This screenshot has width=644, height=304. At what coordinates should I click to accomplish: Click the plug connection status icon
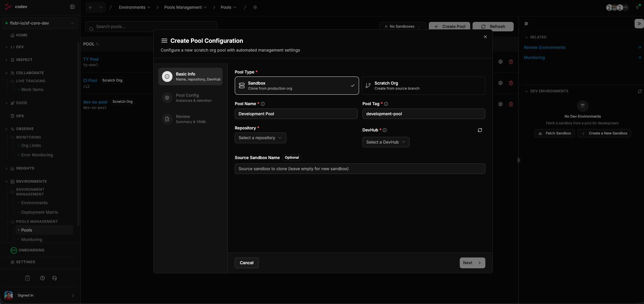point(637,7)
